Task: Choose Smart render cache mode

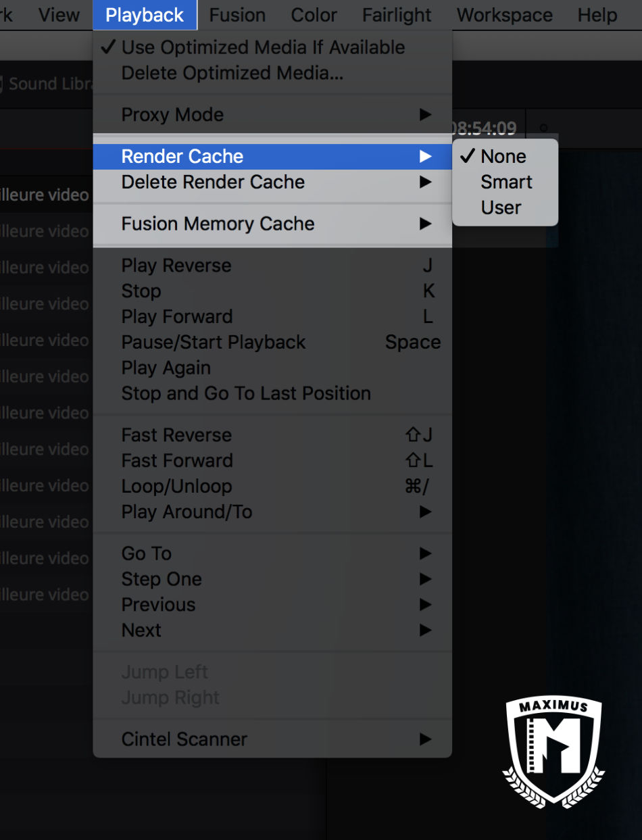Action: [x=505, y=182]
